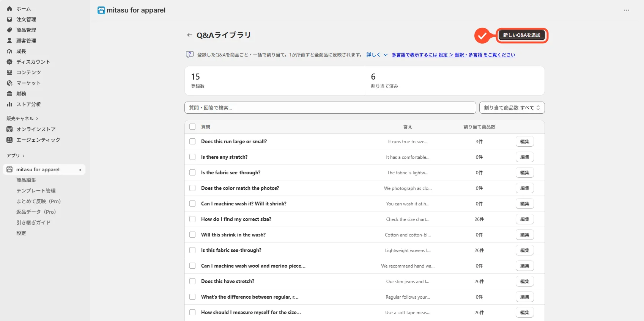The height and width of the screenshot is (321, 644).
Task: Click the question bubble help icon
Action: click(x=190, y=55)
